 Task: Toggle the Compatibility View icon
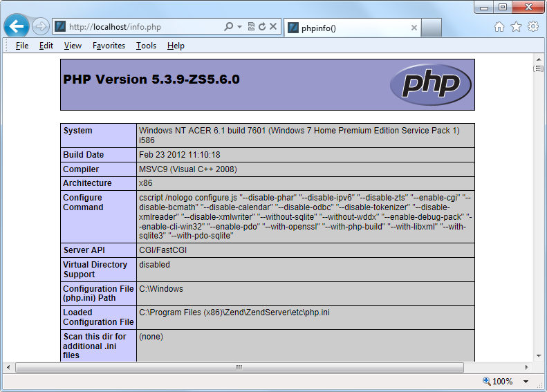coord(251,26)
